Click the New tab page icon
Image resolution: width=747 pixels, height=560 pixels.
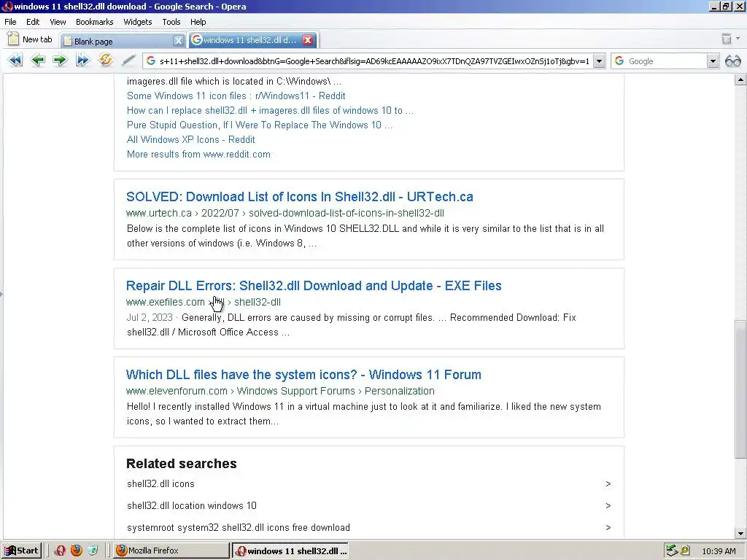(13, 39)
